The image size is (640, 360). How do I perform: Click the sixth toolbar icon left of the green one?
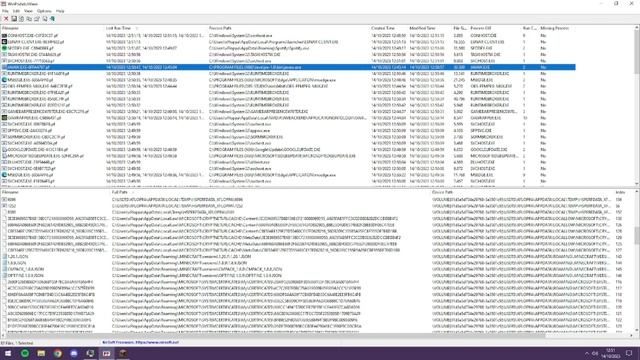click(x=45, y=19)
